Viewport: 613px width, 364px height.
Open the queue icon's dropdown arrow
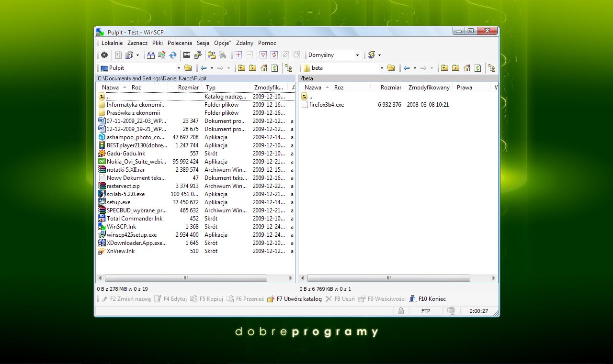137,55
